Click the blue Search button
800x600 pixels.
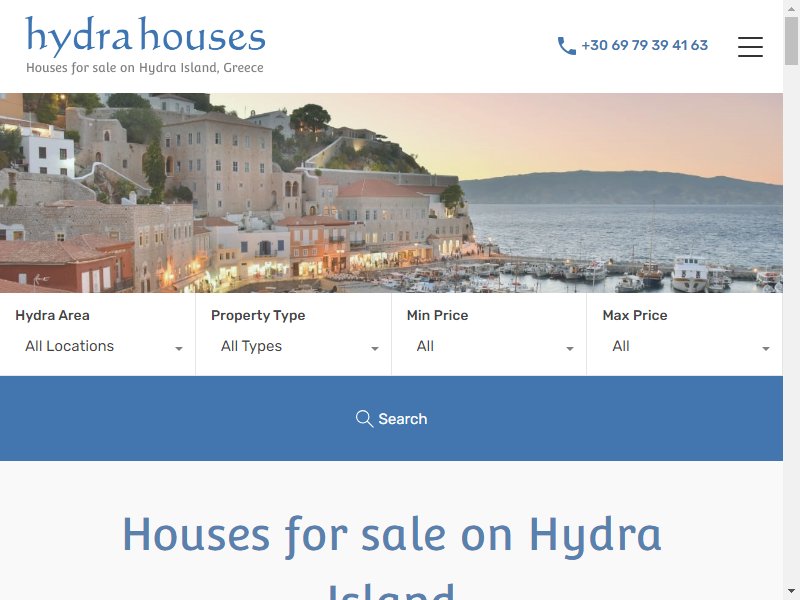coord(391,418)
